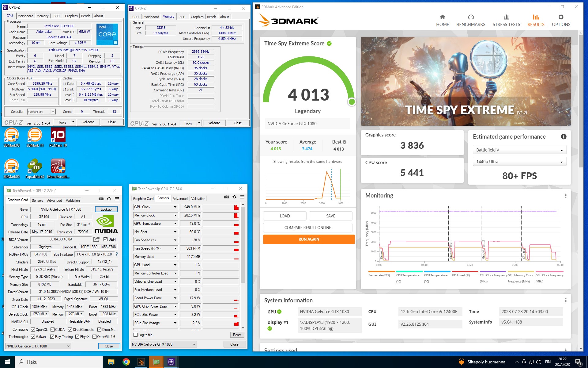Open the Tools dropdown arrow in the CPU-Z Memory window

(x=199, y=123)
